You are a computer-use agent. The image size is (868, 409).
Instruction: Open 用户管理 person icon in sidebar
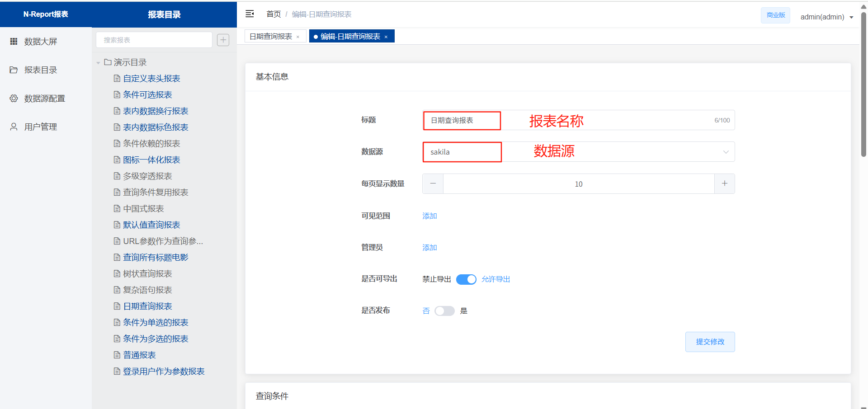point(14,127)
